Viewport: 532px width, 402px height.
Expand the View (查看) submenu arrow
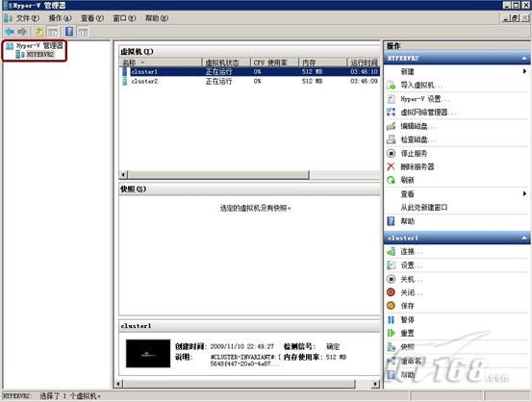pos(524,193)
